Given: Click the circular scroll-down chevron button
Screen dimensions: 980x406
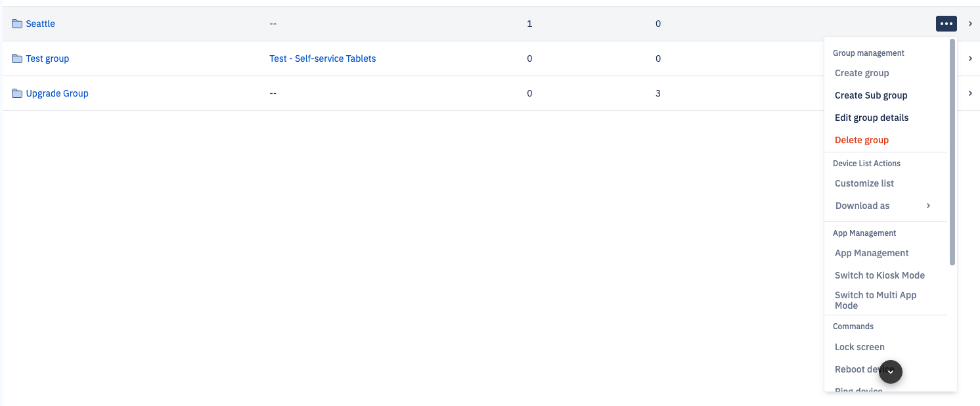Looking at the screenshot, I should click(x=891, y=372).
